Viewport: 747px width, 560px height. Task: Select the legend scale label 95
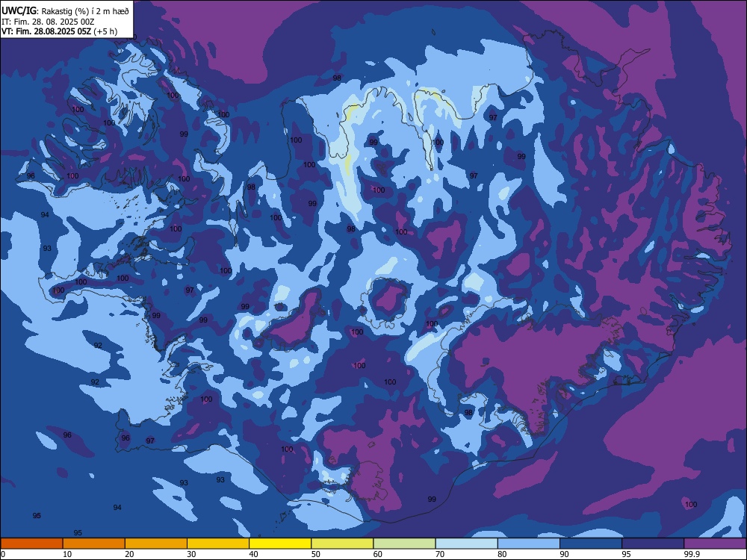(627, 554)
